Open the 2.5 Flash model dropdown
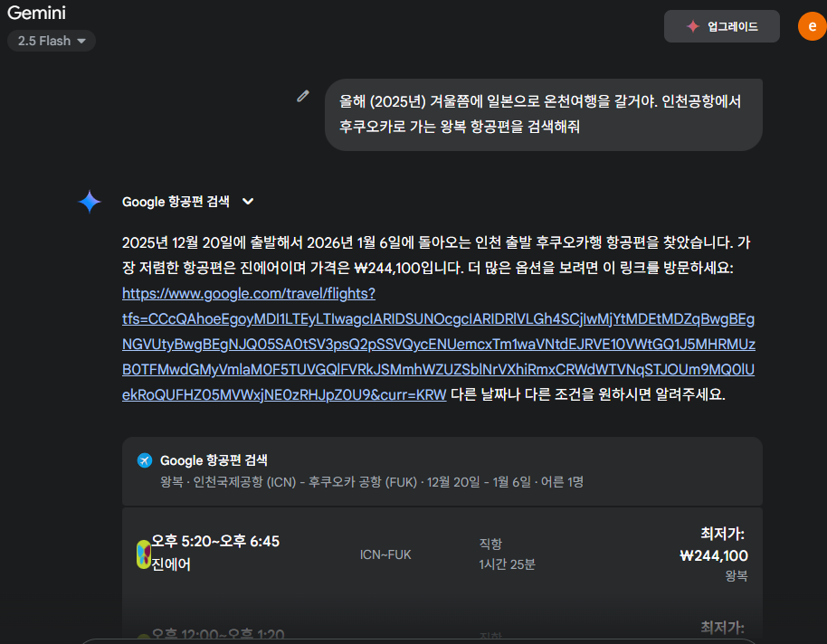827x644 pixels. click(x=52, y=41)
